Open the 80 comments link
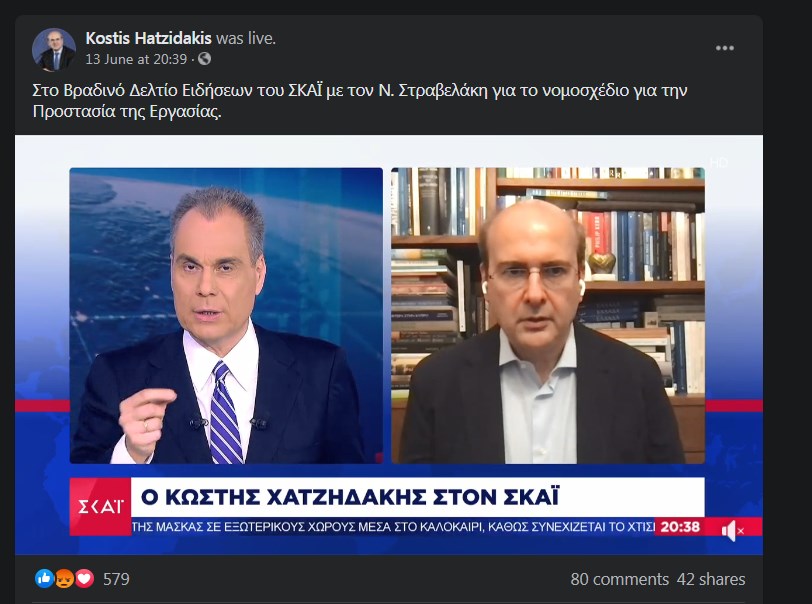Viewport: 812px width, 604px height. click(x=619, y=579)
